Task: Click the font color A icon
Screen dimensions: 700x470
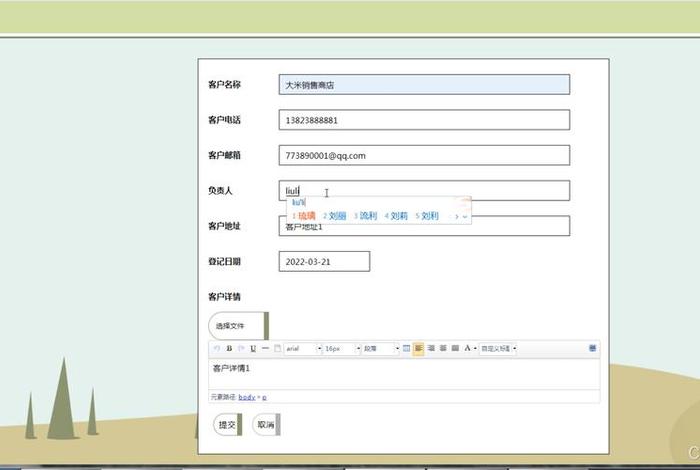Action: click(467, 348)
